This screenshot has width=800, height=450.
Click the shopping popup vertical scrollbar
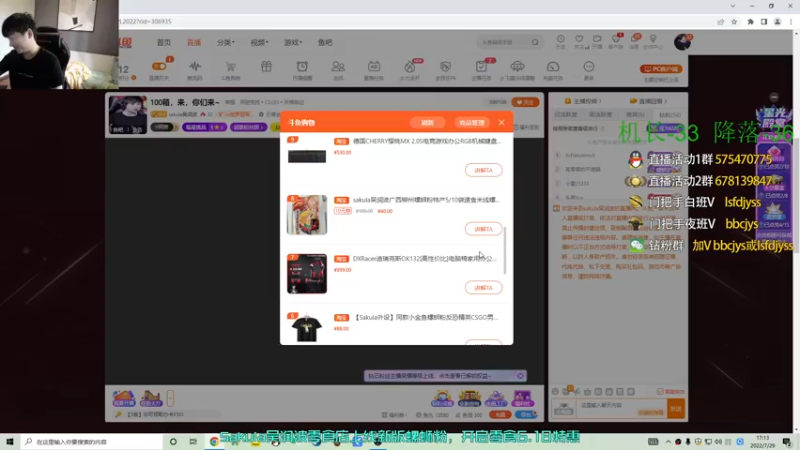coord(505,251)
